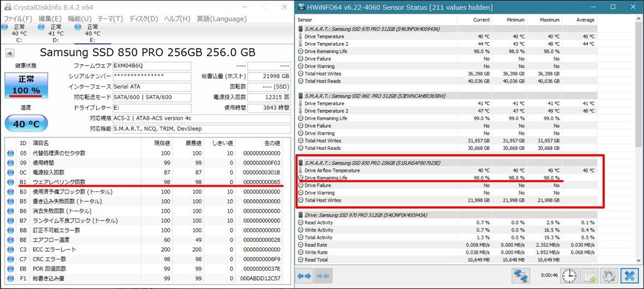644x289 pixels.
Task: Click the transfer mode field SATA/600 | SATA/600
Action: coord(152,98)
